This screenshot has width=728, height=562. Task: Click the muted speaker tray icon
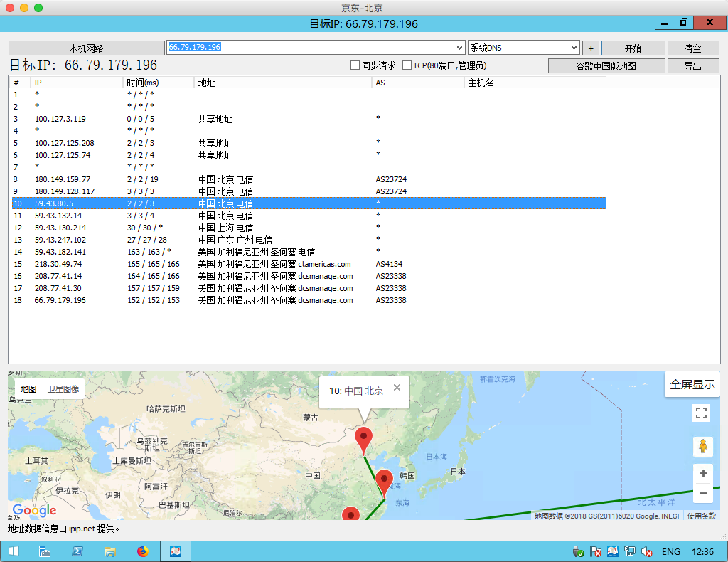(647, 551)
